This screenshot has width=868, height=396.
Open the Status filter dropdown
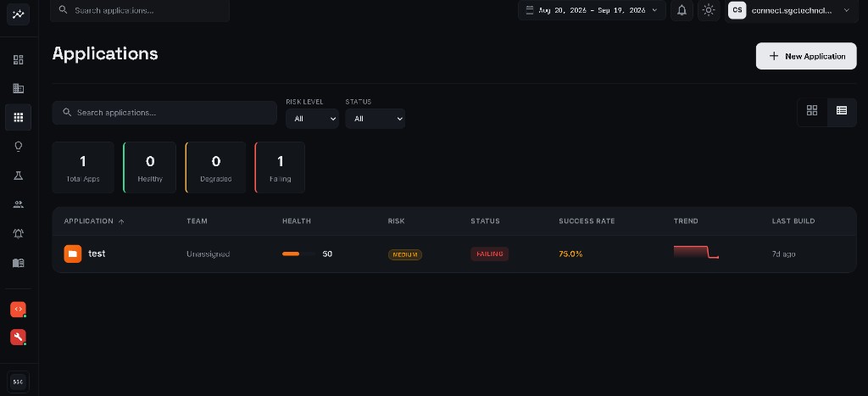tap(375, 119)
